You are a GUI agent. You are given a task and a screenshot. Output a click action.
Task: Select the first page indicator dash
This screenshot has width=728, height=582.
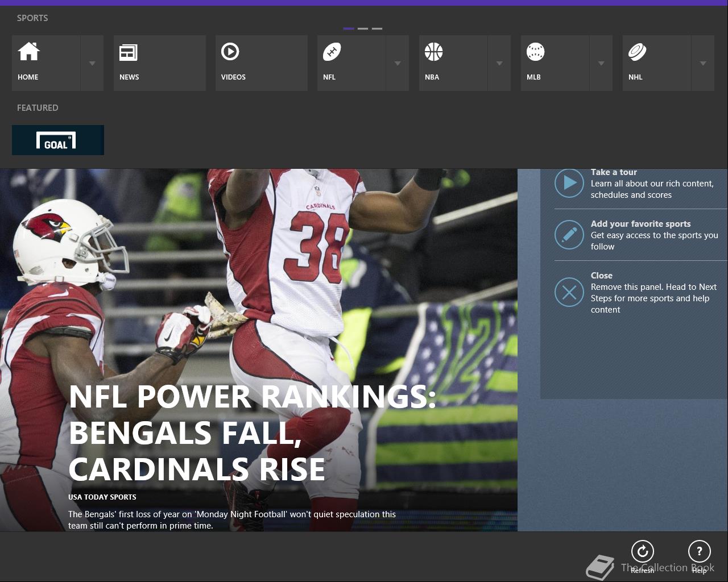349,28
